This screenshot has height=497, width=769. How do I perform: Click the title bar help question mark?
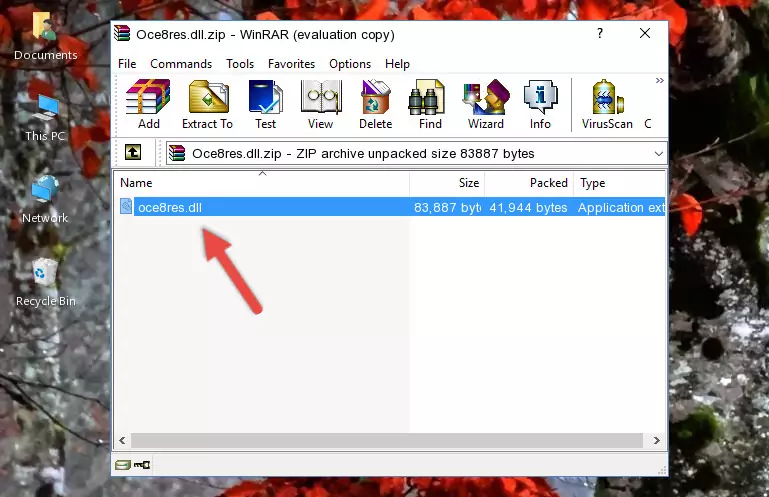[600, 33]
